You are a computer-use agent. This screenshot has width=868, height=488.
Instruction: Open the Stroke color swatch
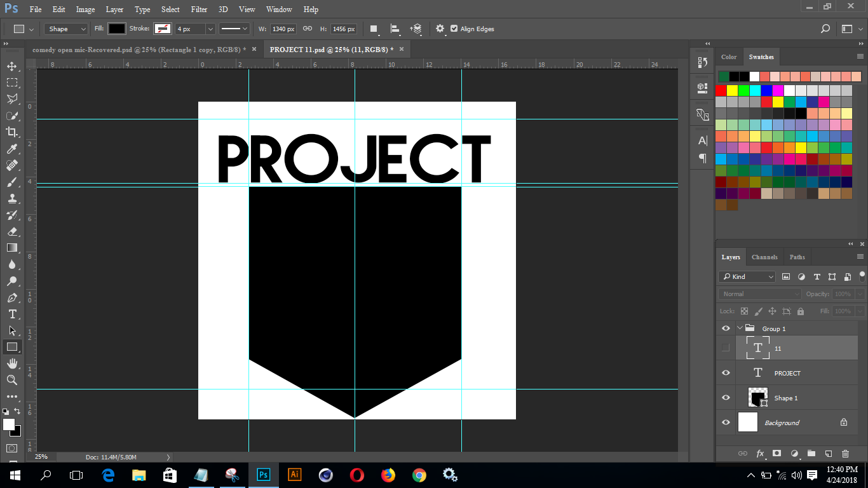pos(163,29)
